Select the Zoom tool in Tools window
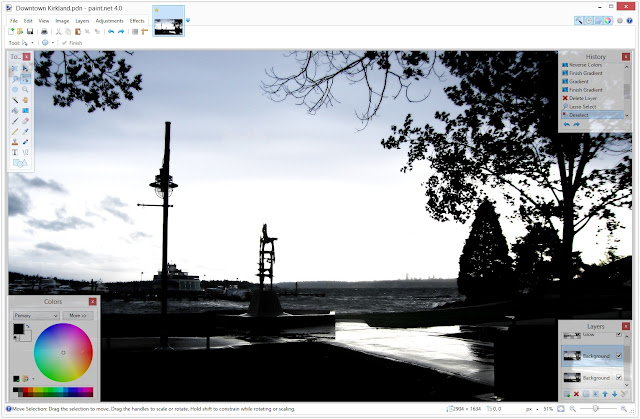Viewport: 640px width, 419px height. pos(25,89)
